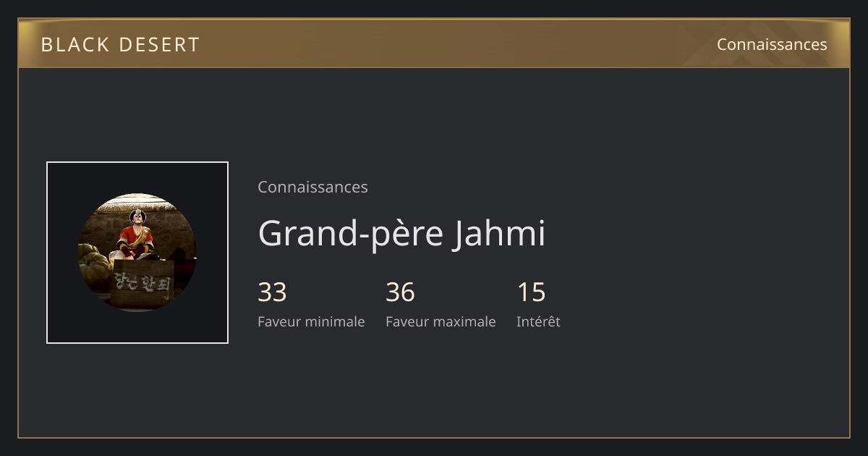
Task: Select the interest value 15
Action: (x=531, y=292)
